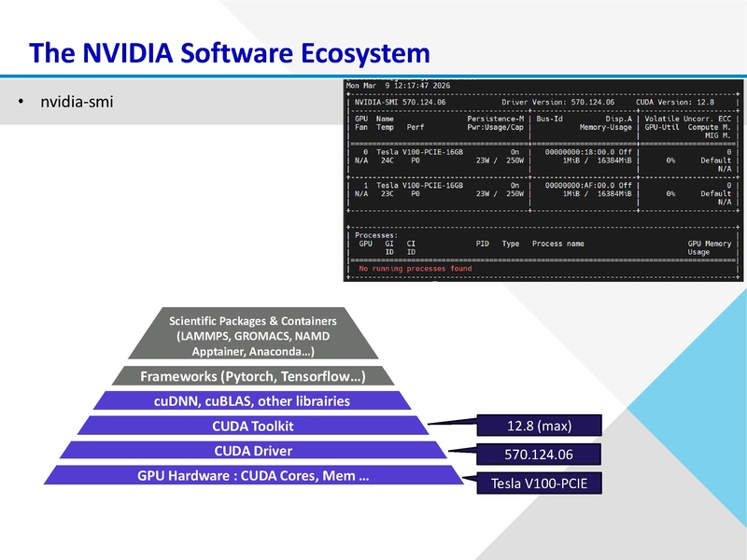Select the CUDA Toolkit pyramid layer

tap(254, 426)
